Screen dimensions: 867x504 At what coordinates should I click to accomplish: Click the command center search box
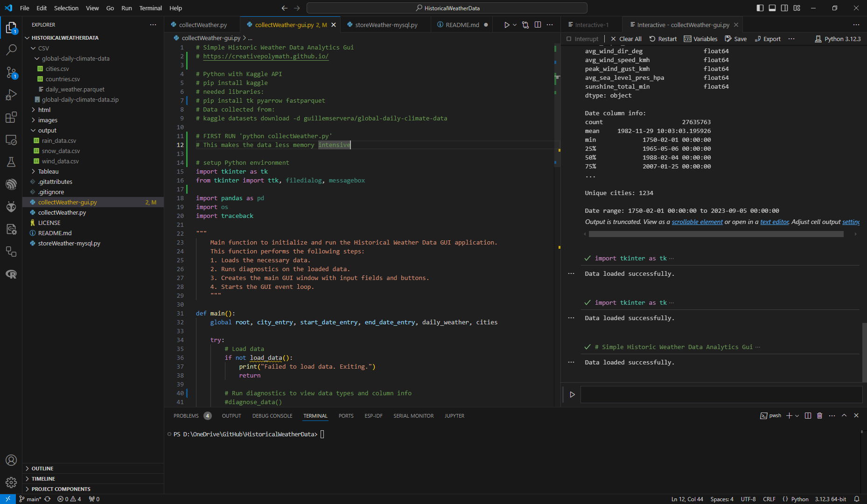pos(447,8)
